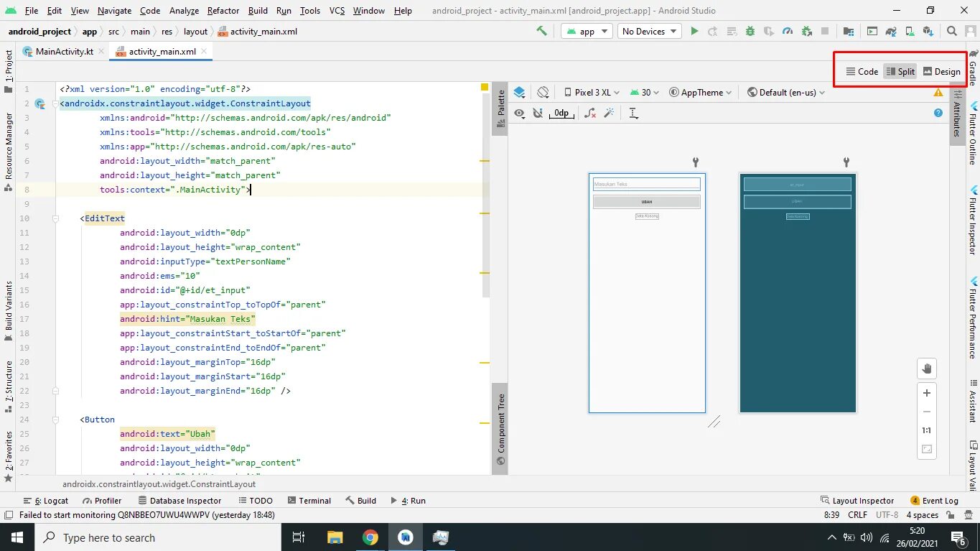Start debugging with the Debug bug icon
This screenshot has width=980, height=551.
tap(750, 31)
